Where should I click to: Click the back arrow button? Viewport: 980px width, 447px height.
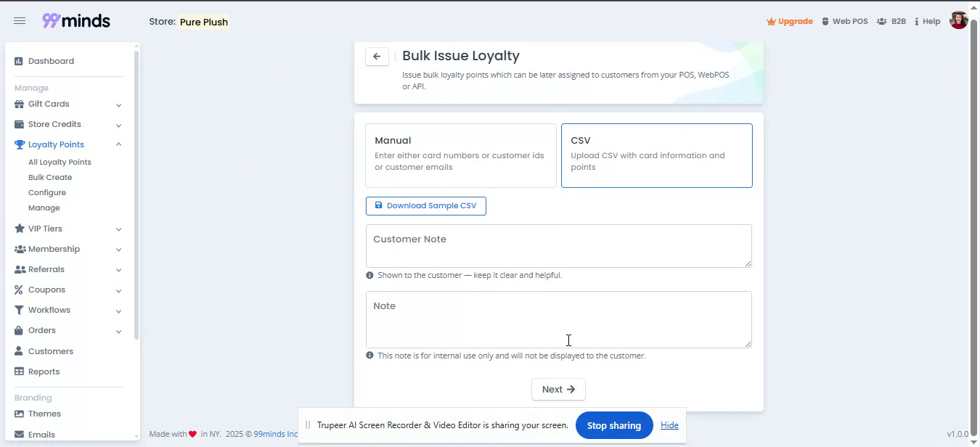point(377,57)
